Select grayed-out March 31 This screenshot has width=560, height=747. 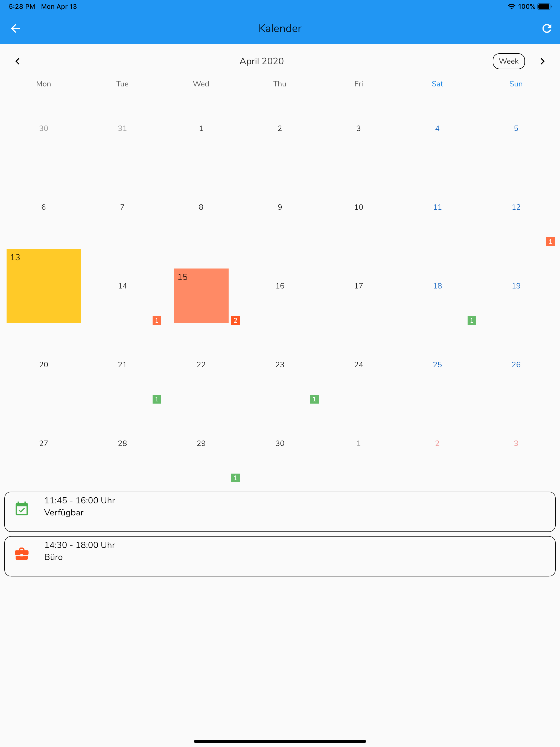point(122,128)
